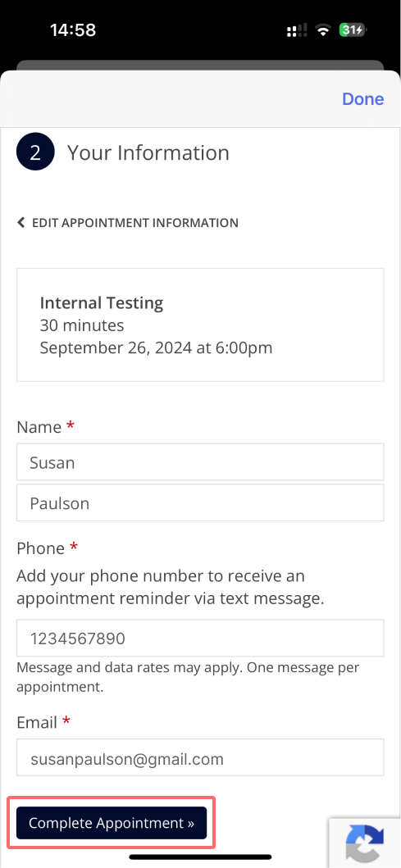Select the phone number field 1234567890

(x=200, y=639)
